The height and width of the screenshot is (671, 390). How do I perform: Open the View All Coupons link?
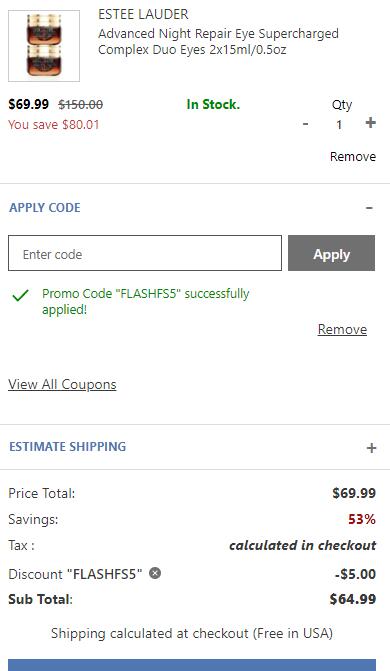[x=62, y=384]
